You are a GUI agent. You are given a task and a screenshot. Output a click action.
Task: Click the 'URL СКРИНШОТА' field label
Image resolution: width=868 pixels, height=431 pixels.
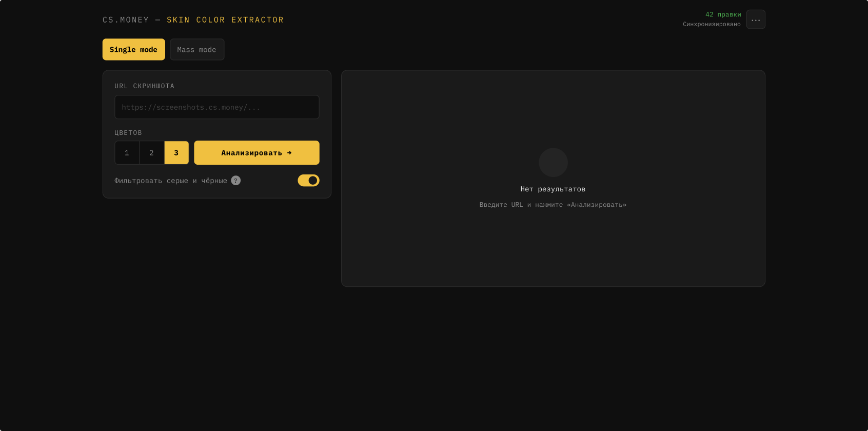coord(144,86)
